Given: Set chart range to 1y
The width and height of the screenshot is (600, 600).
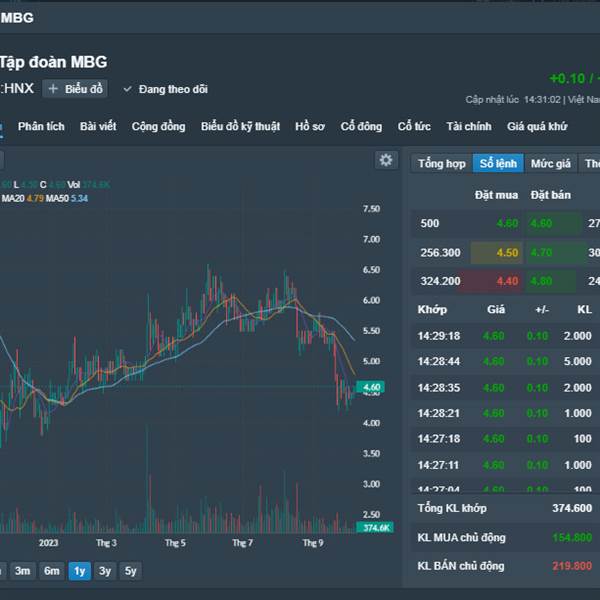Looking at the screenshot, I should pos(80,571).
